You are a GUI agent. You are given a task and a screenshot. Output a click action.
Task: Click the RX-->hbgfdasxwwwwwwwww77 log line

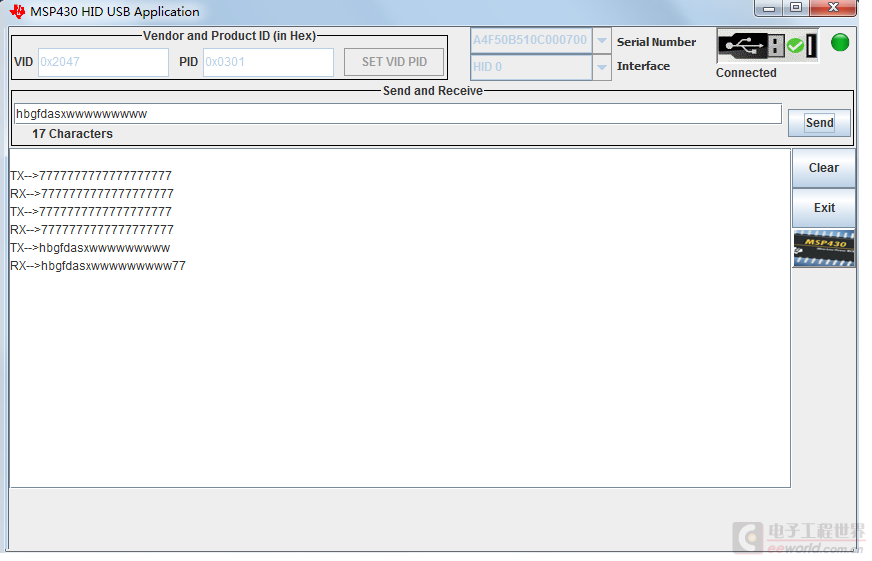click(98, 266)
